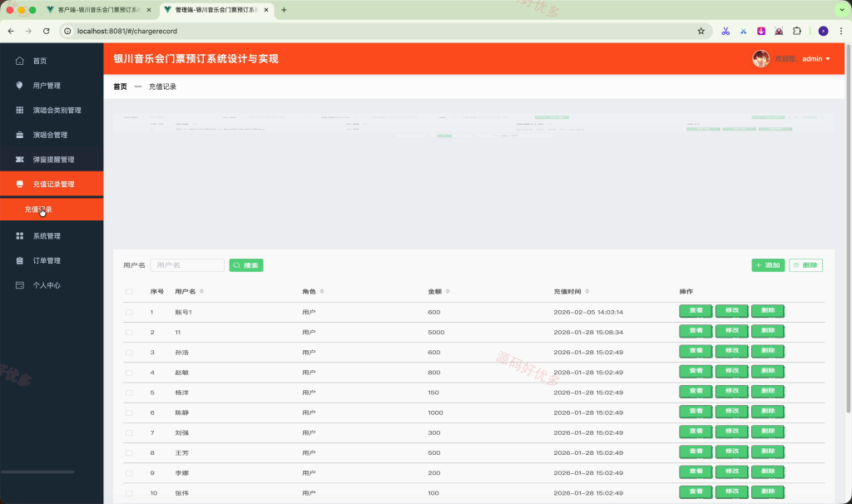Image resolution: width=852 pixels, height=504 pixels.
Task: Click the scissors extension icon
Action: (x=726, y=31)
